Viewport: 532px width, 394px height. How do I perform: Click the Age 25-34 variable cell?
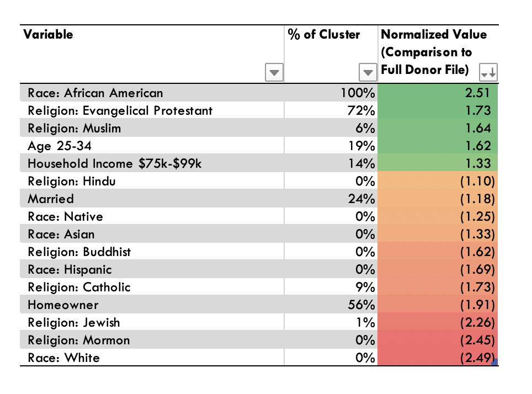[x=152, y=146]
